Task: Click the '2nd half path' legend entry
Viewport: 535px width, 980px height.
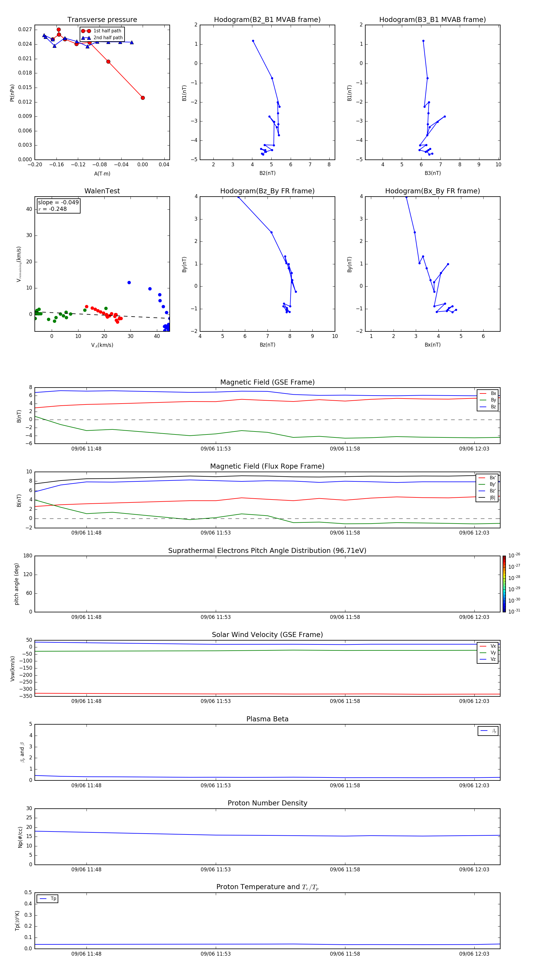Action: click(x=102, y=38)
